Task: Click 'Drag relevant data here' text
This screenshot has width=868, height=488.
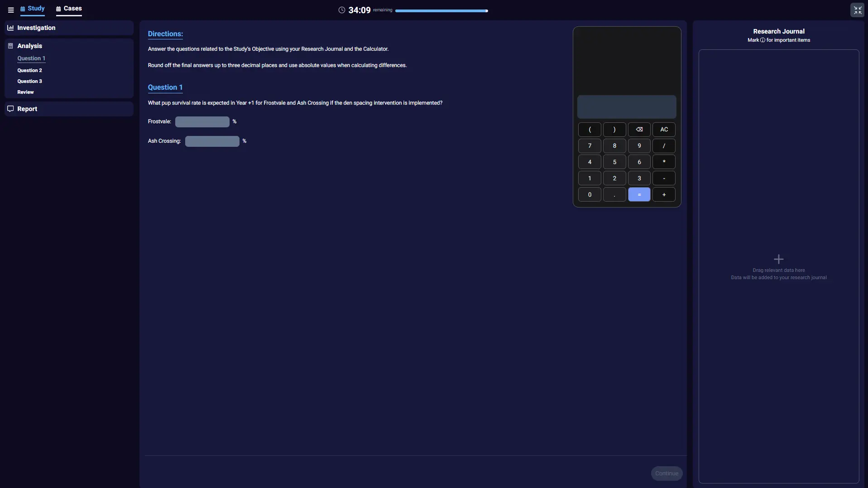Action: click(x=779, y=271)
